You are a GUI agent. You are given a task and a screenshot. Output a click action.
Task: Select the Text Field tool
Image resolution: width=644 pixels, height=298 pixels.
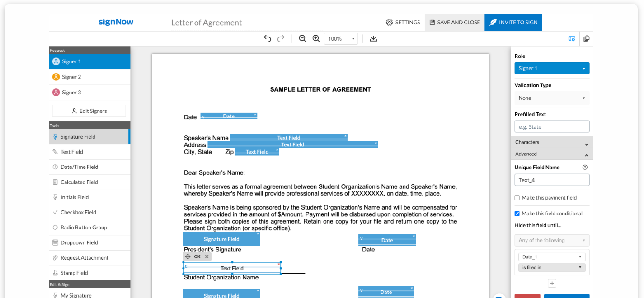pos(89,152)
